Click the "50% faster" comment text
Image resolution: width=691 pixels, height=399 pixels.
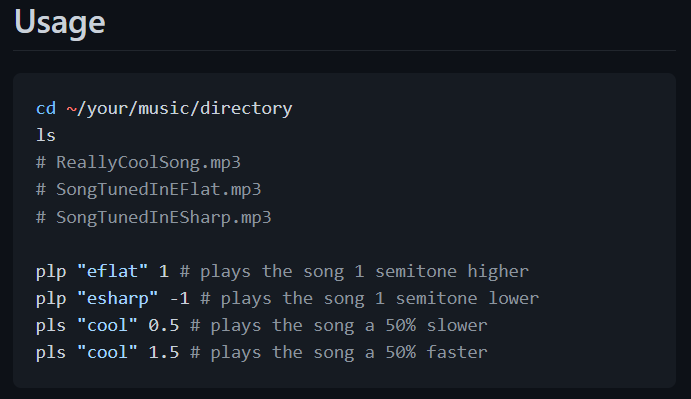pyautogui.click(x=436, y=353)
